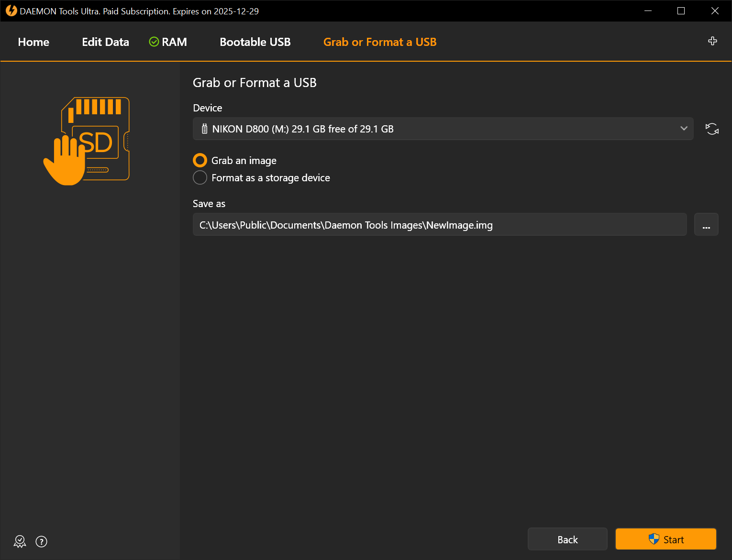Click the shield icon on the Start button
Image resolution: width=732 pixels, height=560 pixels.
tap(653, 539)
